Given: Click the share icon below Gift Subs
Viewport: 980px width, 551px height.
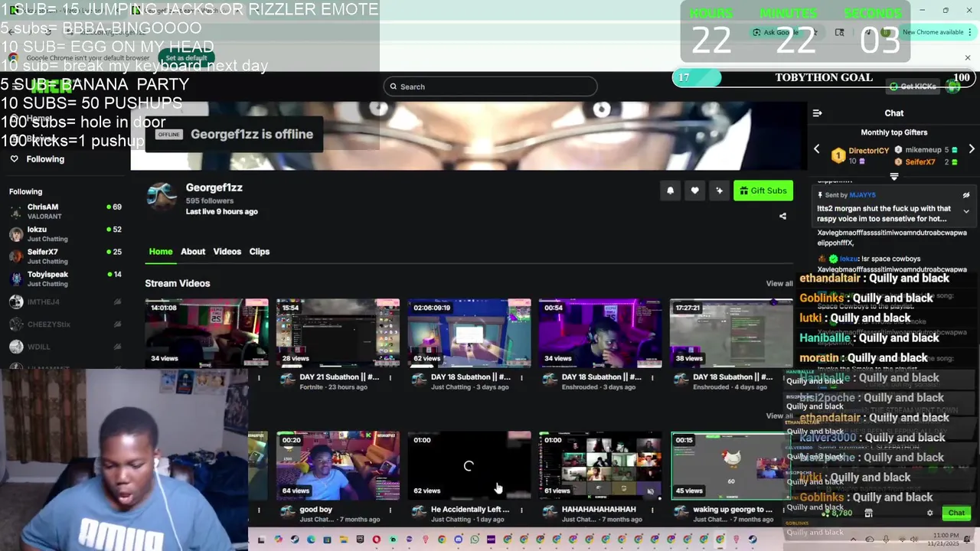Looking at the screenshot, I should click(782, 217).
